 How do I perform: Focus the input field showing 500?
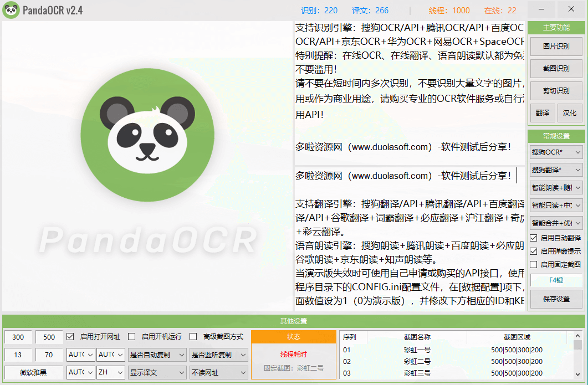(x=49, y=337)
